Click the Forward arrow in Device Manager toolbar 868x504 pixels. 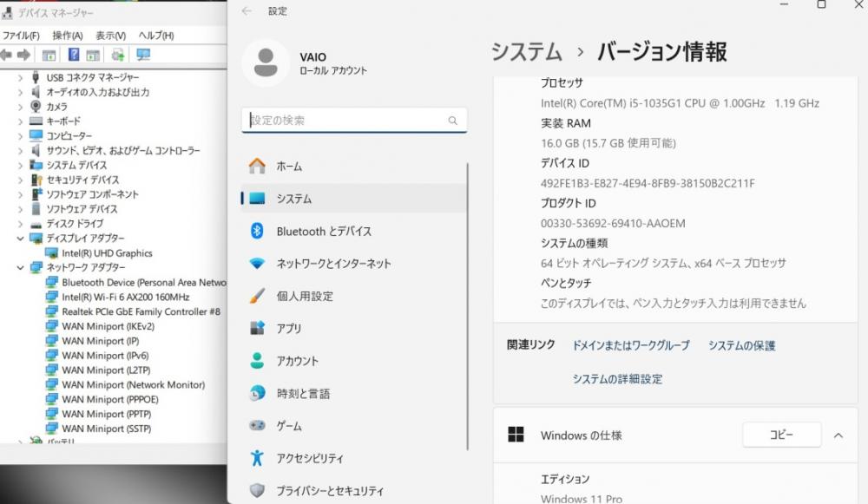[23, 55]
